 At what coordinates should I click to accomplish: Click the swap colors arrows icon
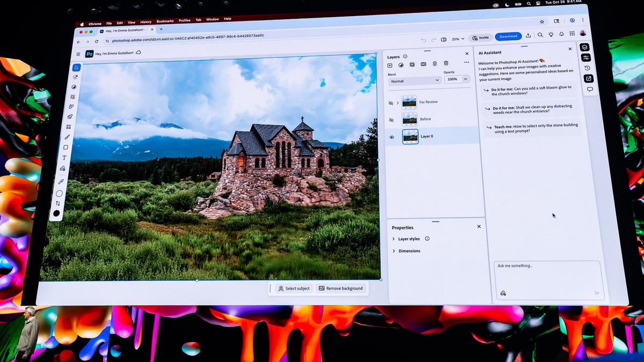pyautogui.click(x=58, y=203)
